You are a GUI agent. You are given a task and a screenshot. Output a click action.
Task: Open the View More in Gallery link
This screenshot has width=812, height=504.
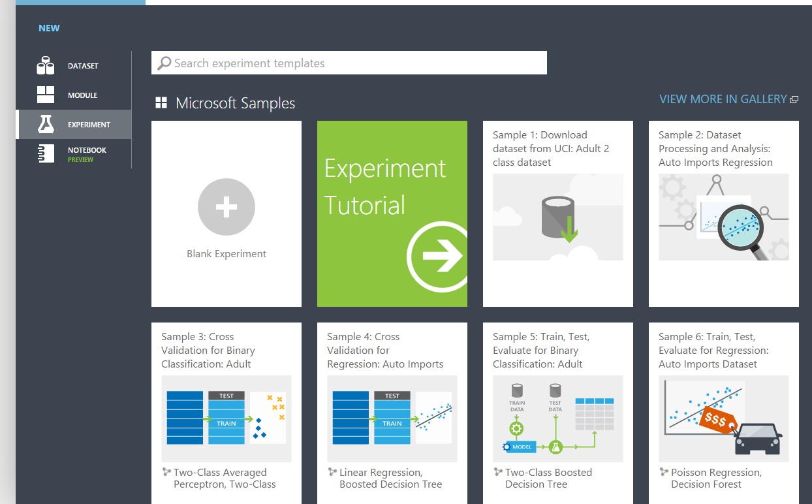coord(723,99)
